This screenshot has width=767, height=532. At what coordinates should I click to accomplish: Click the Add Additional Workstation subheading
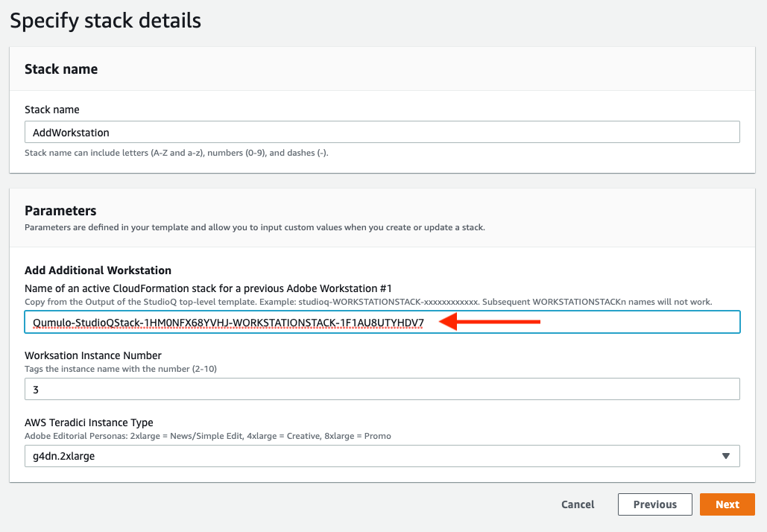[x=98, y=270]
